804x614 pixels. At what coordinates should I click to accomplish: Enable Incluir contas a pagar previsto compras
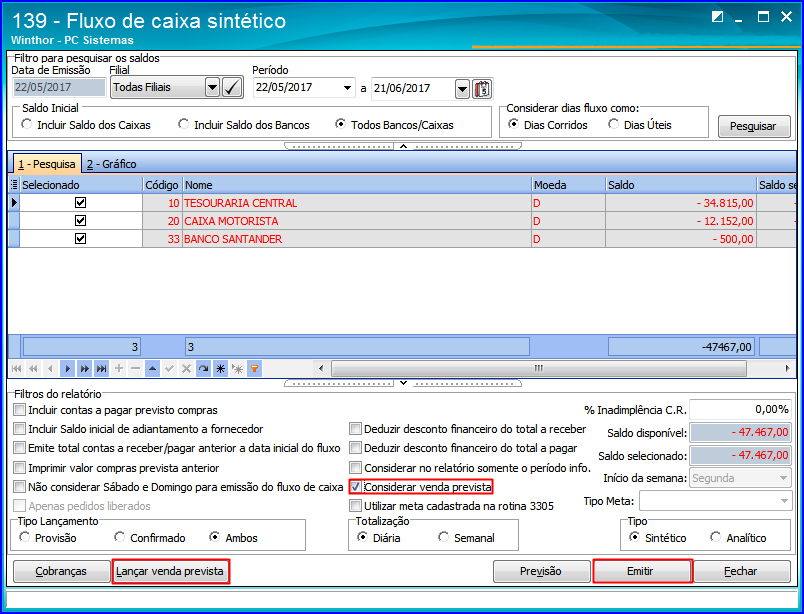19,410
